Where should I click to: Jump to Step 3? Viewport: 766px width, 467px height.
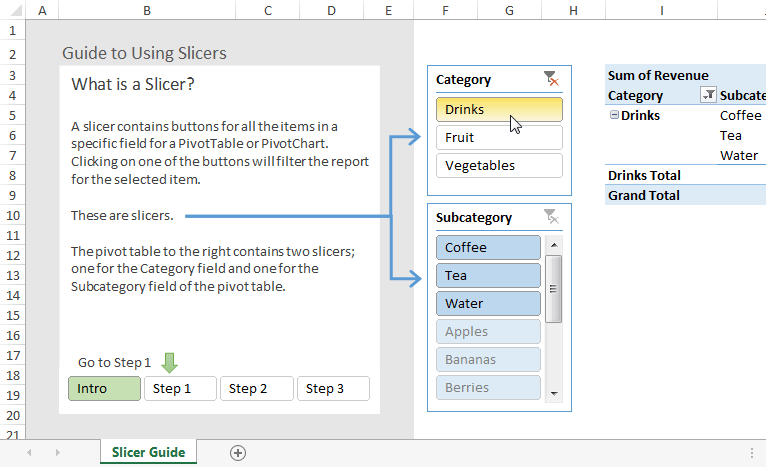point(333,389)
